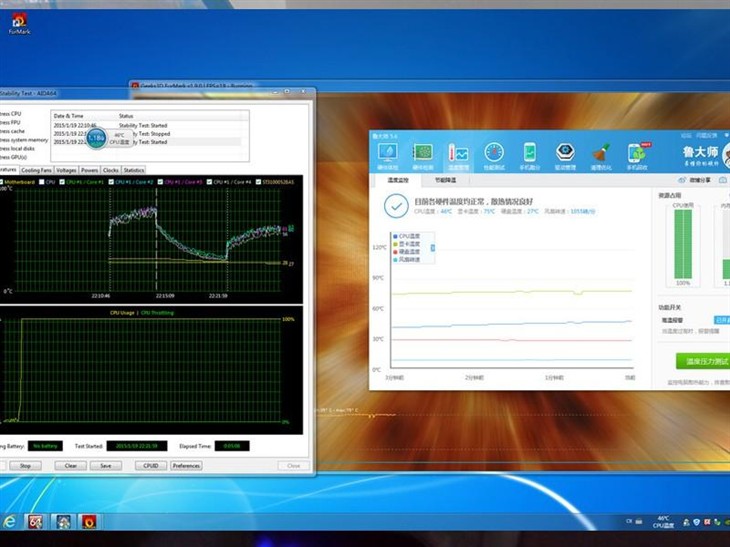
Task: Click the Lu Master floating speed ball widget
Action: 97,138
